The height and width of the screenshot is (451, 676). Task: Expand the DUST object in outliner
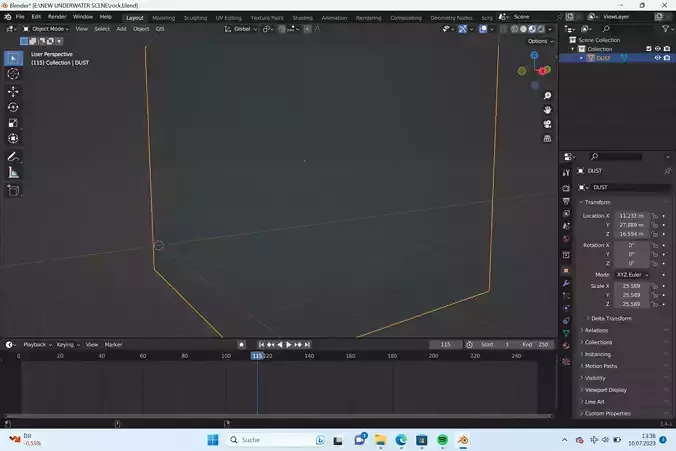(581, 58)
